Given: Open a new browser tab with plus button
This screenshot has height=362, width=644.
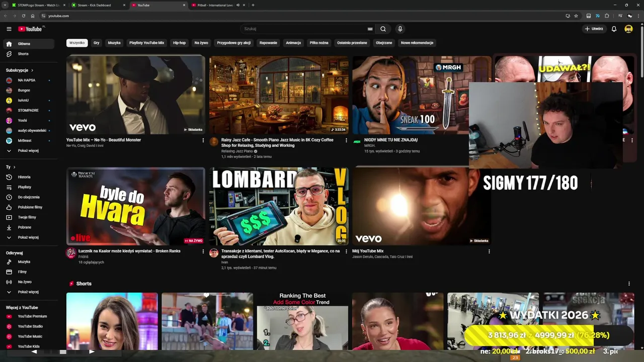Looking at the screenshot, I should (x=253, y=5).
